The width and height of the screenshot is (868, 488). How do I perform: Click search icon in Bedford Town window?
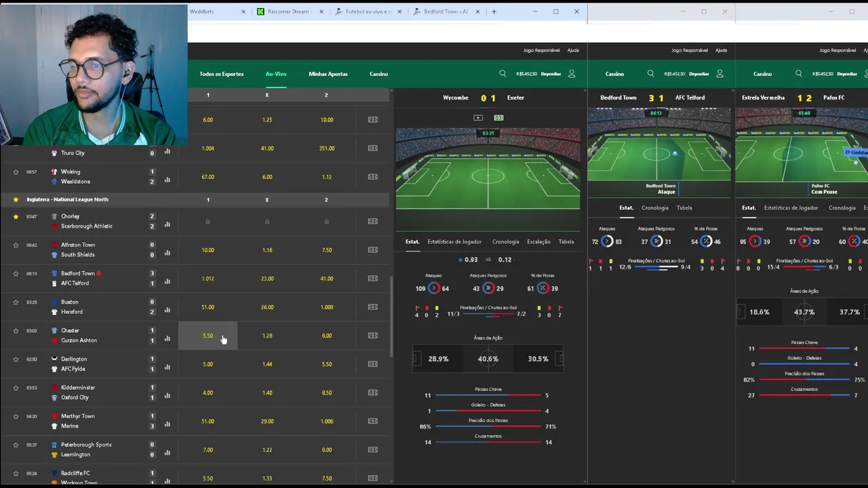650,74
